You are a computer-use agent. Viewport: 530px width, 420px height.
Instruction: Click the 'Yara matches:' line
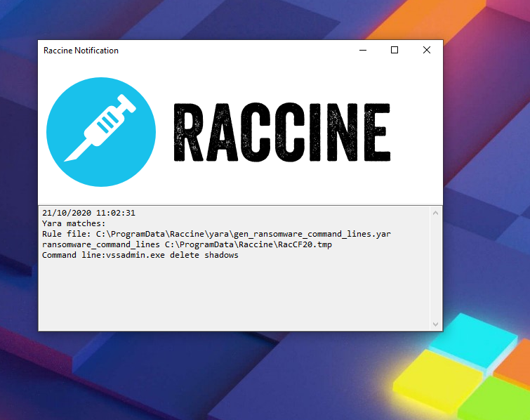point(74,223)
